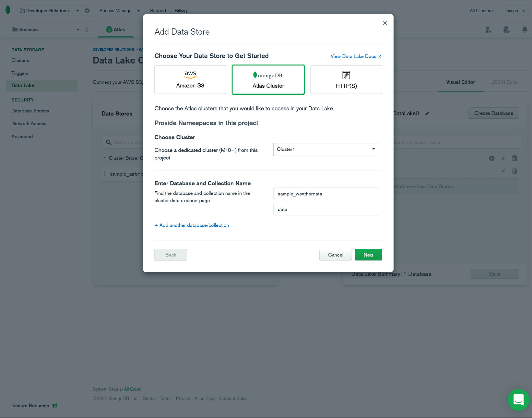Go to Triggers in sidebar
The height and width of the screenshot is (418, 532).
(x=20, y=73)
